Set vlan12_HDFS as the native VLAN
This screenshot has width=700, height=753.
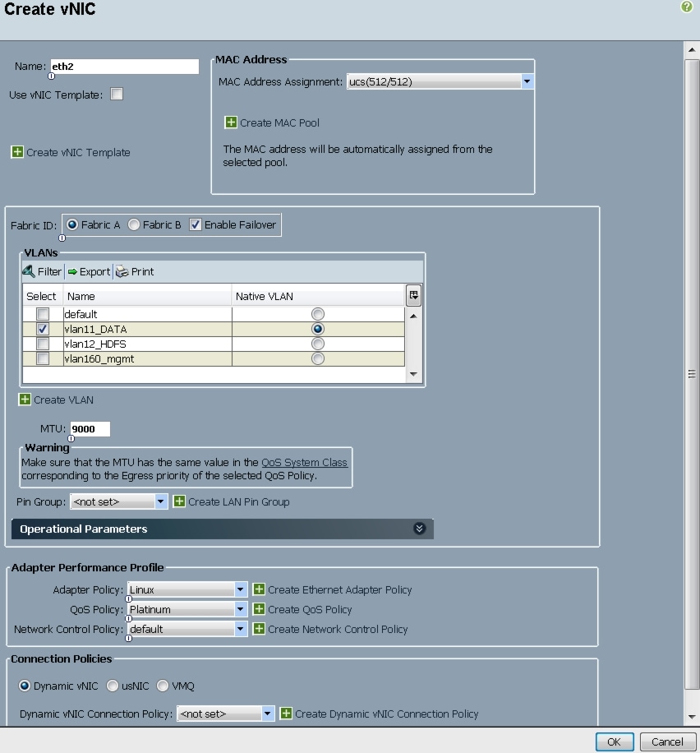317,344
